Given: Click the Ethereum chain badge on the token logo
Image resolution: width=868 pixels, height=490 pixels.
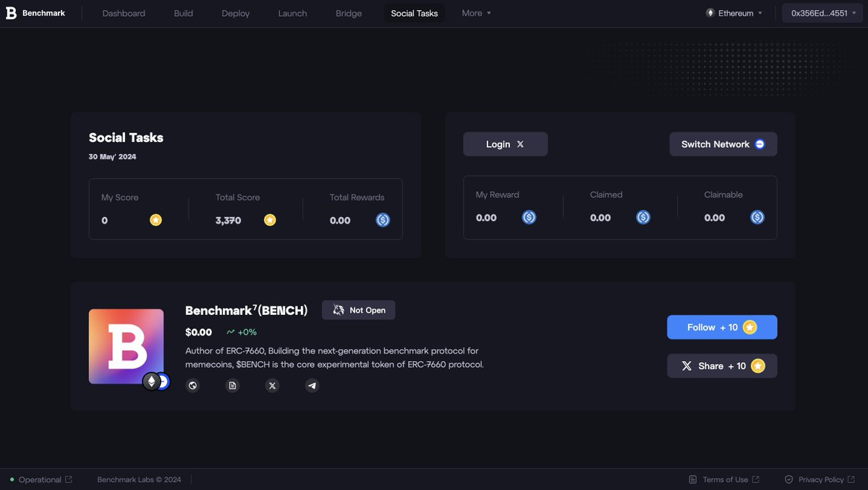Looking at the screenshot, I should (x=151, y=381).
